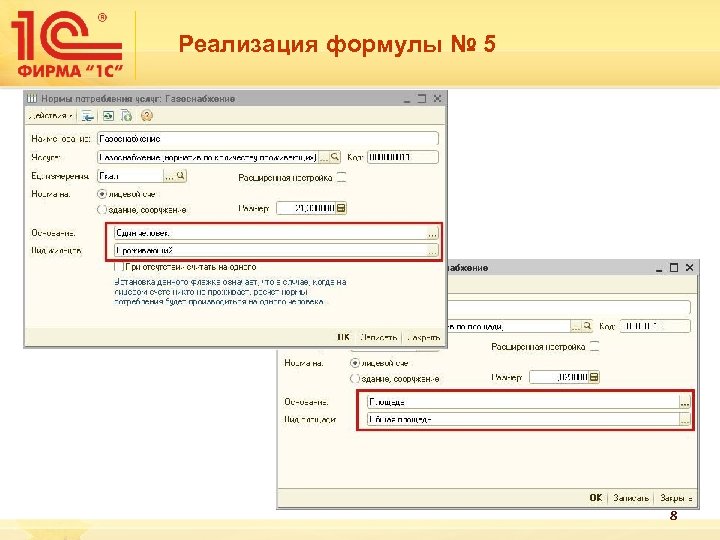720x540 pixels.
Task: Click the Код field in the front window
Action: click(403, 158)
